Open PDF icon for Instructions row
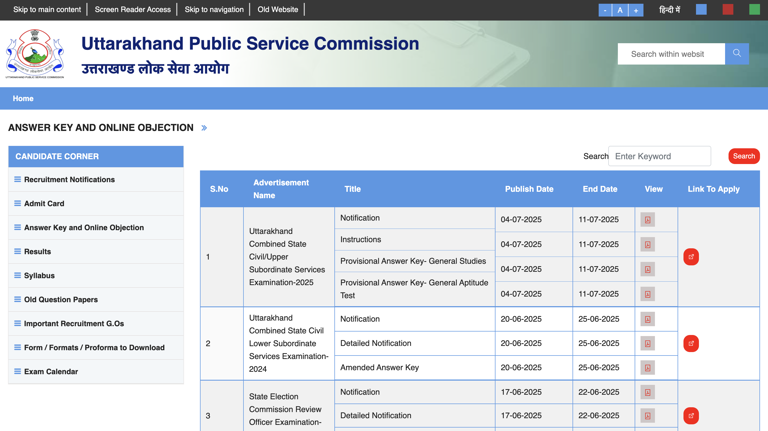This screenshot has height=431, width=768. click(647, 244)
